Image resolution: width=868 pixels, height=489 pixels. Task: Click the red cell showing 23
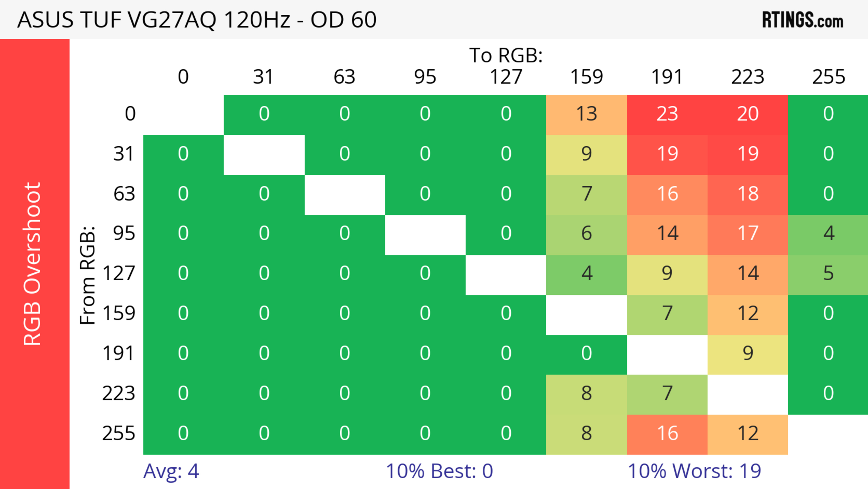click(x=667, y=114)
